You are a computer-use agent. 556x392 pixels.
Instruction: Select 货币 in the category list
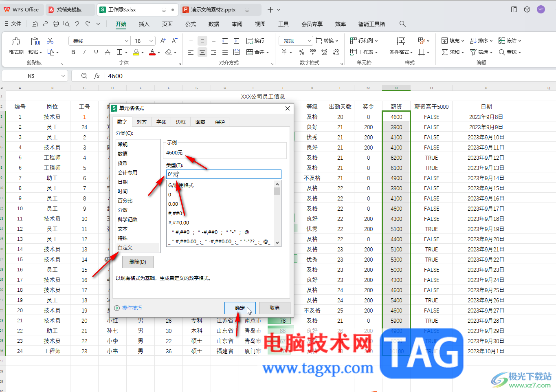coord(138,163)
